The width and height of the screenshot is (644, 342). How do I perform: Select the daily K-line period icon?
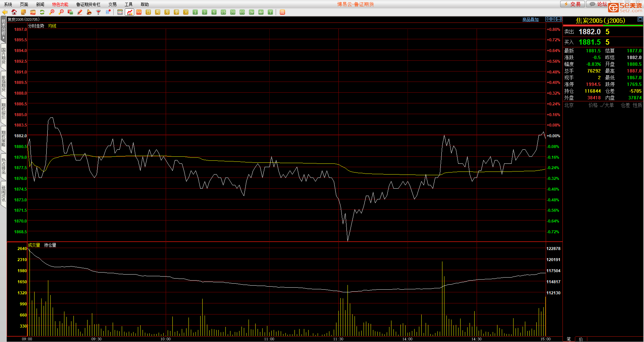[148, 12]
